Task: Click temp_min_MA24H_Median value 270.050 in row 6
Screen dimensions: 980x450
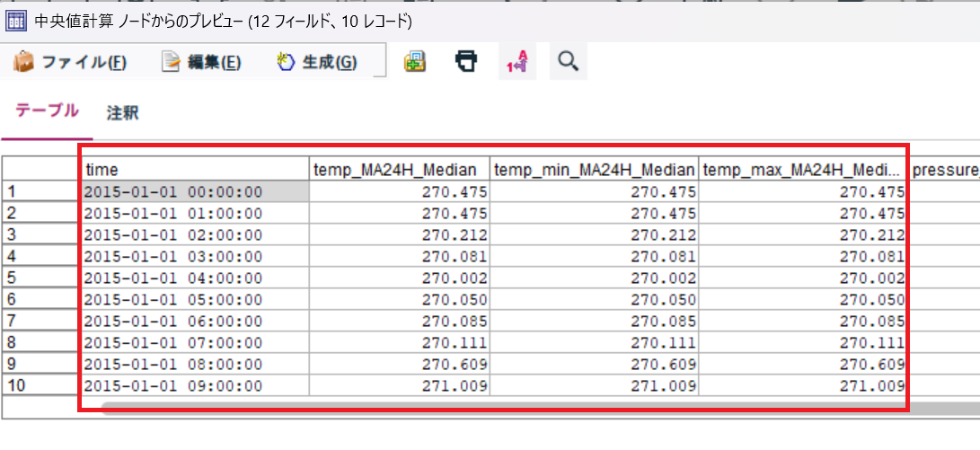Action: (595, 299)
